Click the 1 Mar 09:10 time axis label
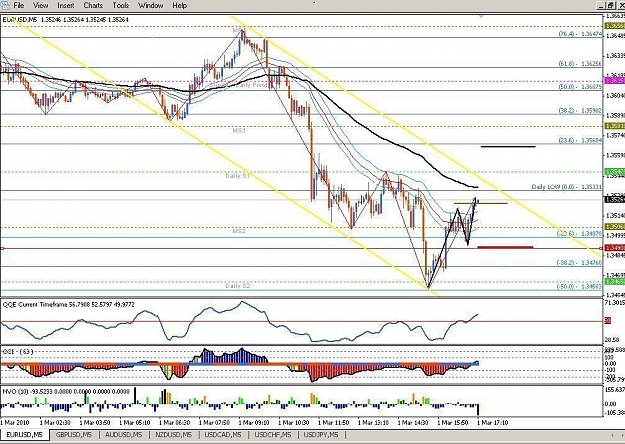Viewport: 625px width, 444px height. 254,422
